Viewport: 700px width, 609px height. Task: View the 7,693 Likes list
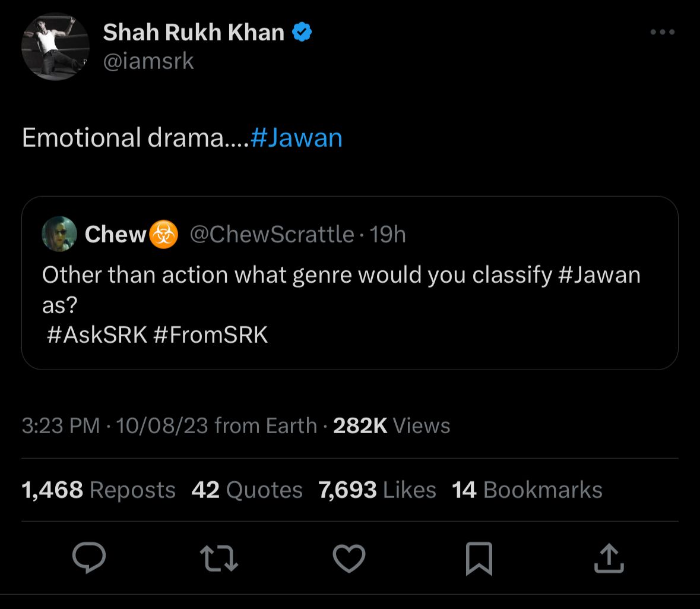[377, 490]
